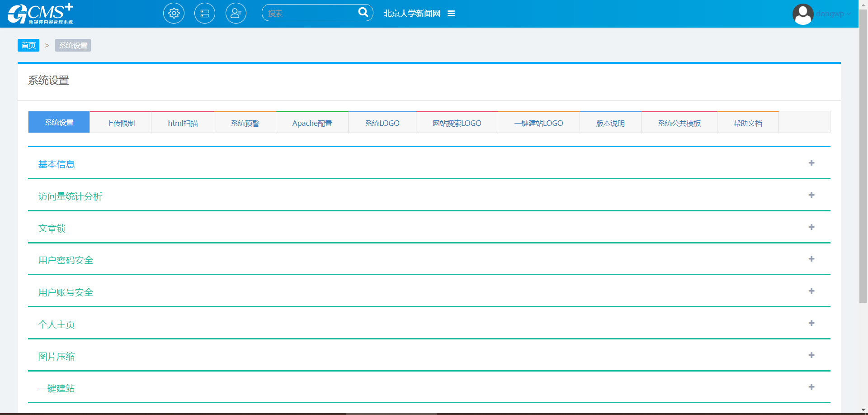The image size is (868, 415).
Task: Expand 图片压缩 using its plus icon
Action: tap(811, 355)
